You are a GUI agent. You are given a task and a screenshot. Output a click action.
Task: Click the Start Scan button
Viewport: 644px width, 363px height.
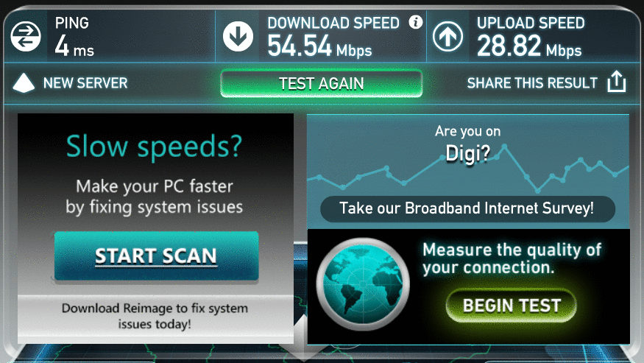click(157, 255)
